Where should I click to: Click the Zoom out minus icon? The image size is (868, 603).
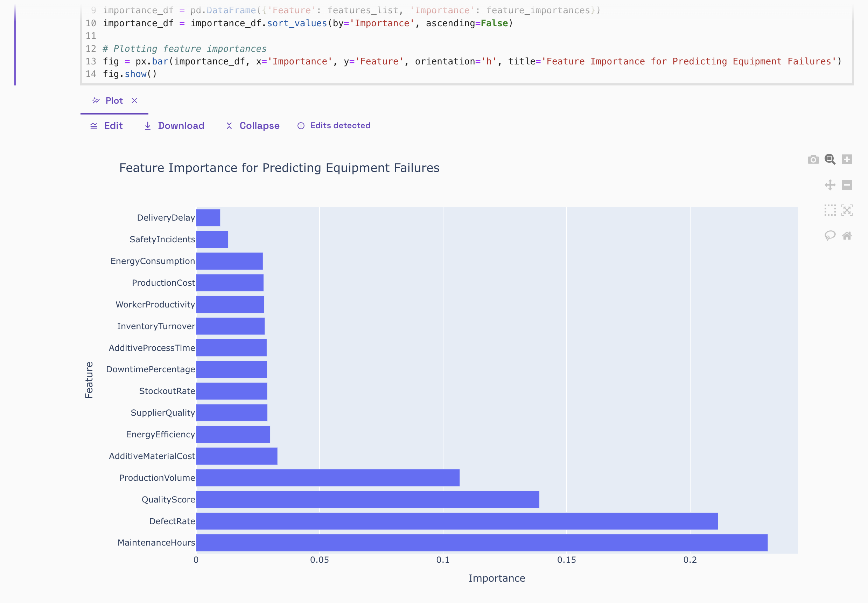coord(847,185)
